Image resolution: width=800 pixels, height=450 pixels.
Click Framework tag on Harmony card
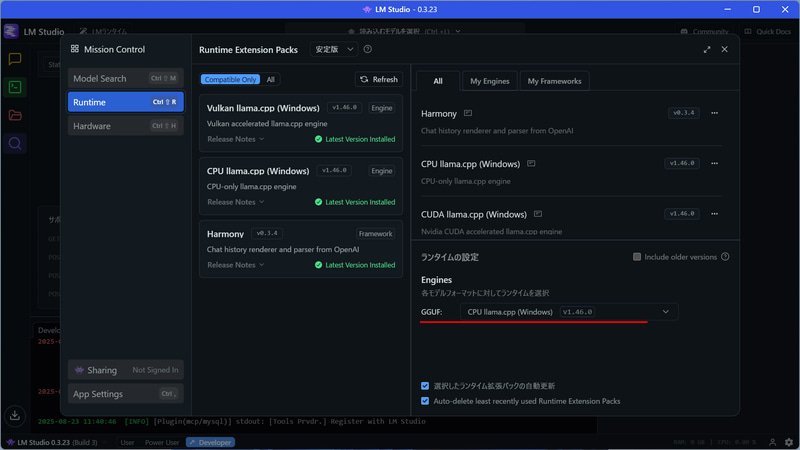(376, 234)
